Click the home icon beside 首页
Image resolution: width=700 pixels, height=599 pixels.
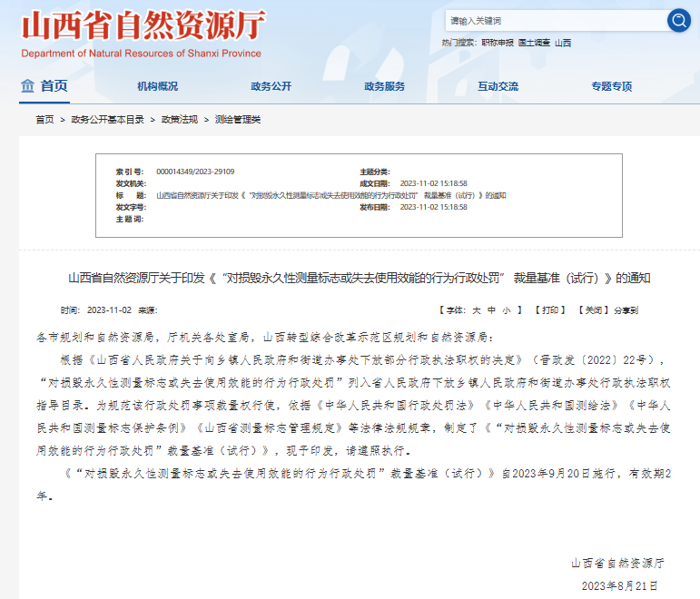click(x=26, y=86)
